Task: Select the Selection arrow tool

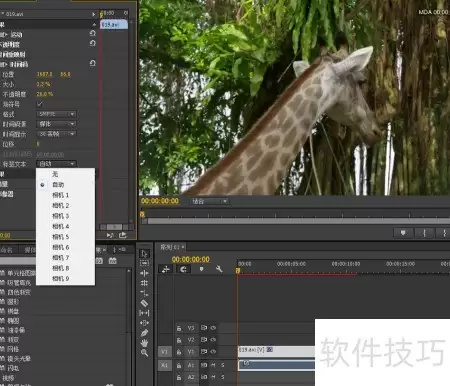Action: point(144,253)
